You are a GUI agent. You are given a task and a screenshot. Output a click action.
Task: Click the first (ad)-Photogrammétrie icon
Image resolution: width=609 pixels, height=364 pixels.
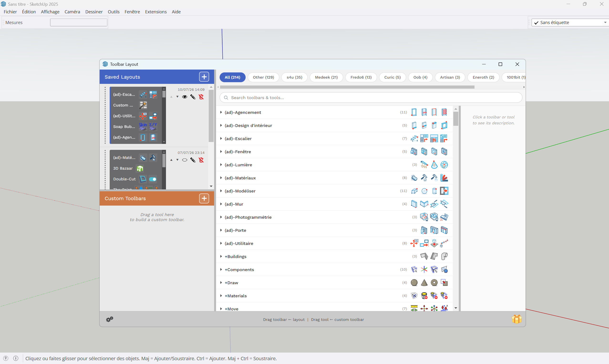point(424,217)
